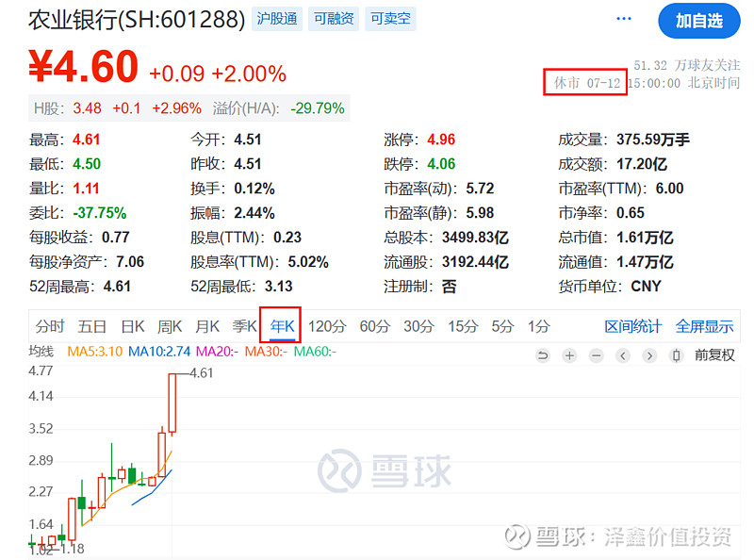754x560 pixels.
Task: Click the 股息率(TTM) value 5.02%
Action: 308,262
